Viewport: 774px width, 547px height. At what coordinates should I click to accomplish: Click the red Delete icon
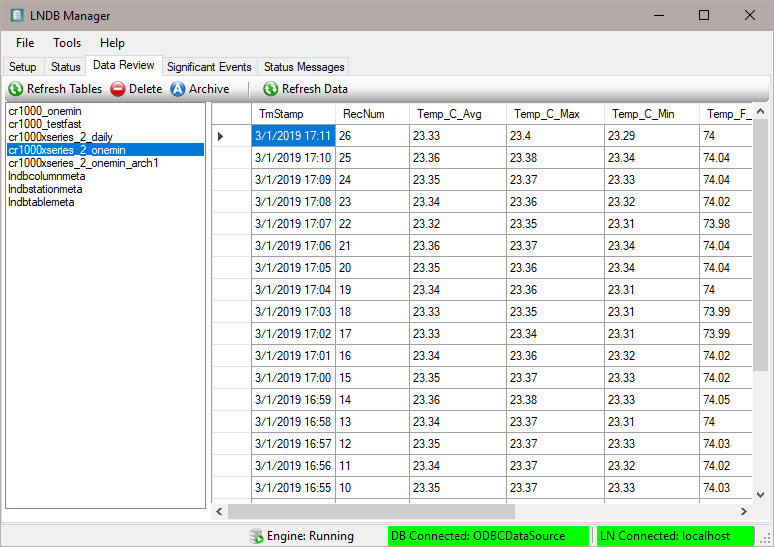[117, 89]
